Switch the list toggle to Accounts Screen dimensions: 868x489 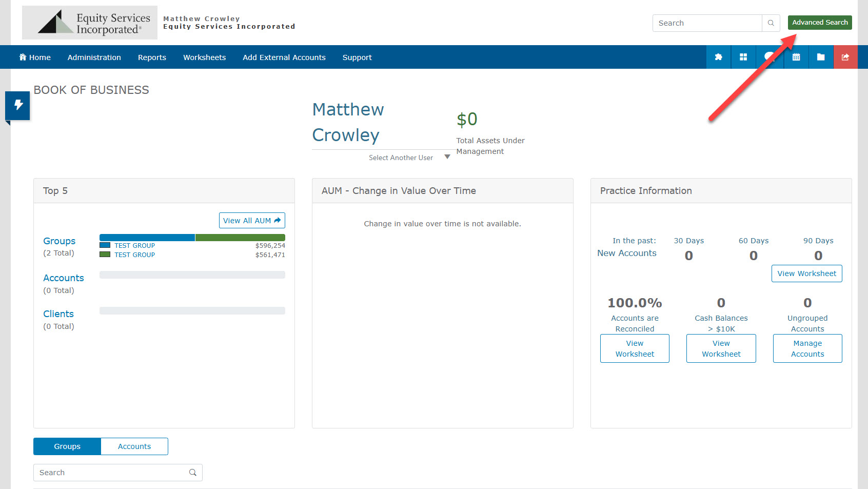click(x=134, y=446)
